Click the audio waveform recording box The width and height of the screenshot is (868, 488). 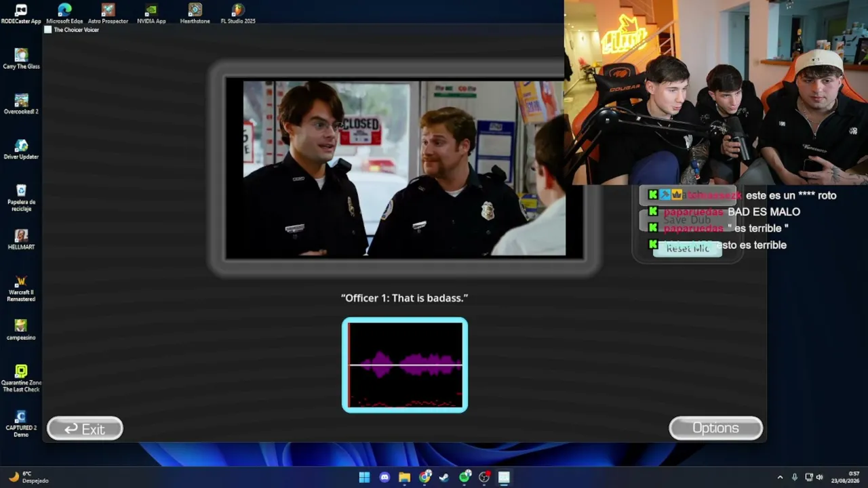click(405, 365)
